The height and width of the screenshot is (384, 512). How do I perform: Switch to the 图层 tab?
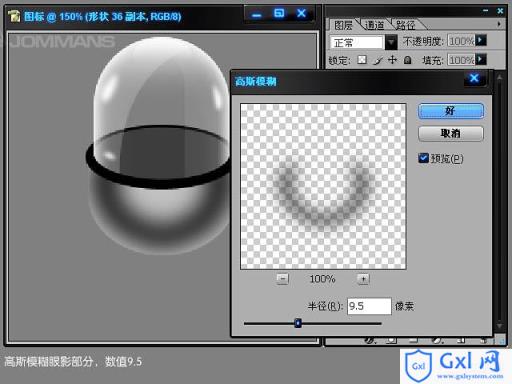coord(343,25)
